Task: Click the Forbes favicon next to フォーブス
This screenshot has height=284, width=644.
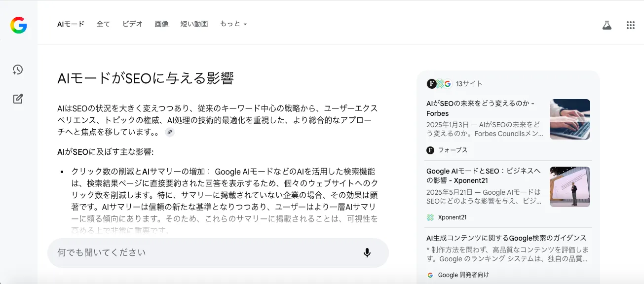Action: [x=430, y=150]
